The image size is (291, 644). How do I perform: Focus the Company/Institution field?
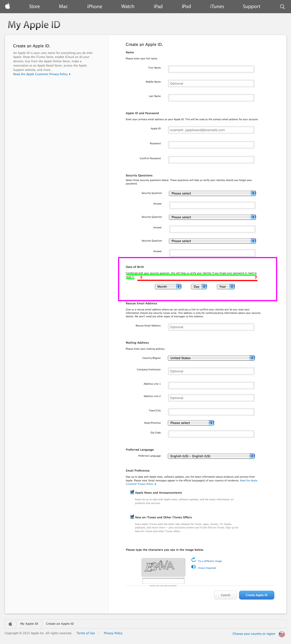(211, 371)
